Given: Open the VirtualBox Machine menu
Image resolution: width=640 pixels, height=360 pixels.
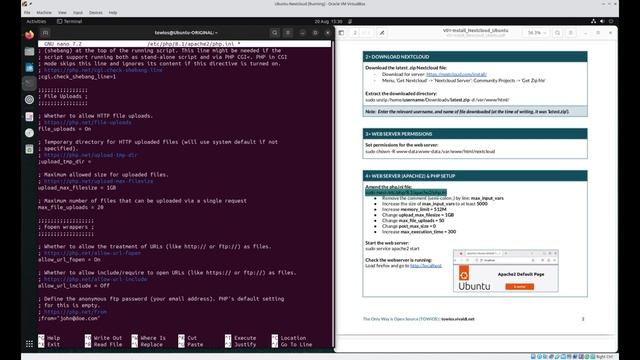Looking at the screenshot, I should pos(44,13).
